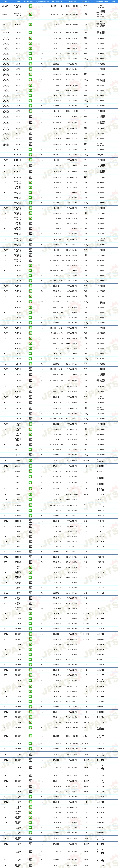This screenshot has height=868, width=118.
Task: Click engine code cell 'A 17 DTS'
Action: [x=100, y=792]
